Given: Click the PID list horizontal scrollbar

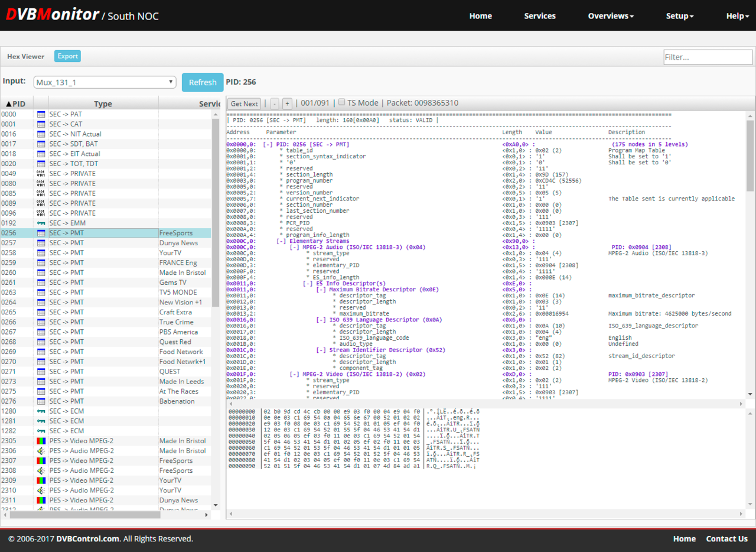Looking at the screenshot, I should (x=85, y=515).
